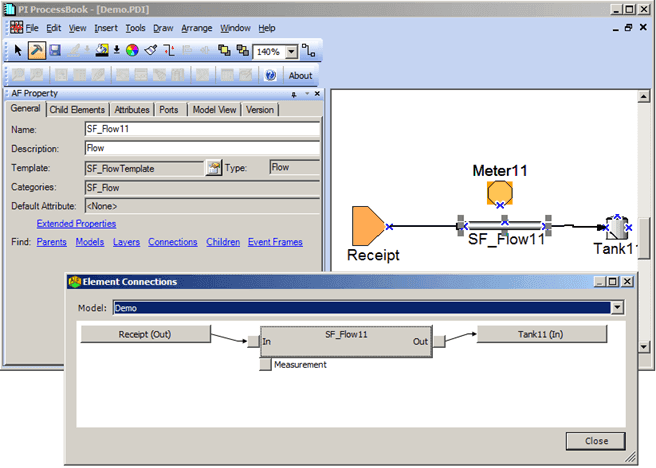The width and height of the screenshot is (656, 468).
Task: Pin the AF Property panel
Action: [x=294, y=94]
